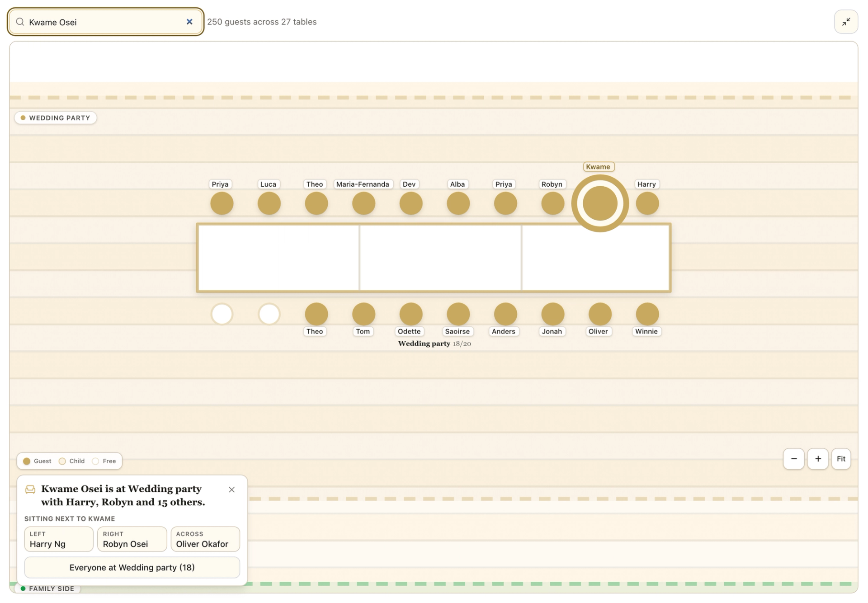This screenshot has height=603, width=868.
Task: Select Robyn Osei in the Right card
Action: (x=132, y=539)
